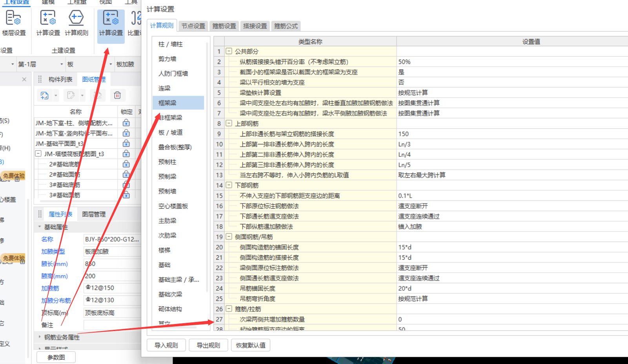Click the 备注 empty value field

[112, 325]
